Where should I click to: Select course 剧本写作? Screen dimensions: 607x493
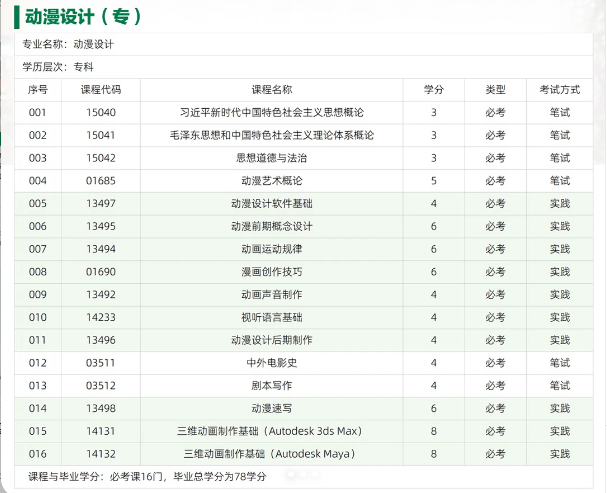272,386
